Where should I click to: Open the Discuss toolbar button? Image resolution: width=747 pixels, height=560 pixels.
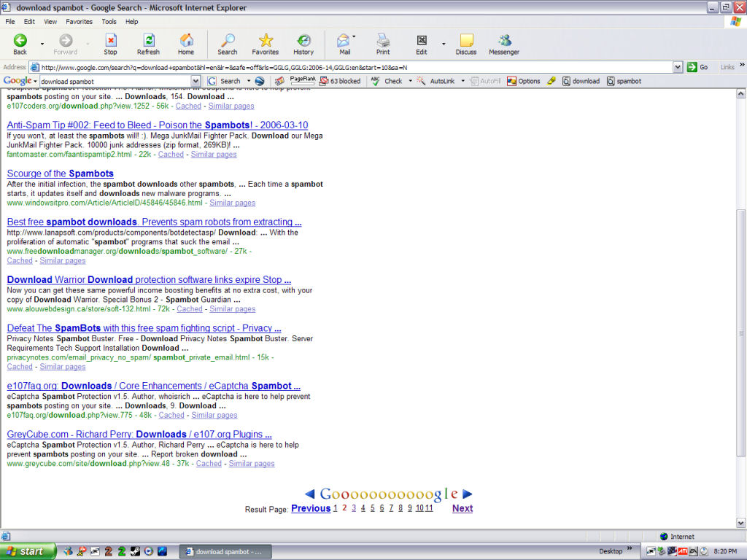coord(466,44)
